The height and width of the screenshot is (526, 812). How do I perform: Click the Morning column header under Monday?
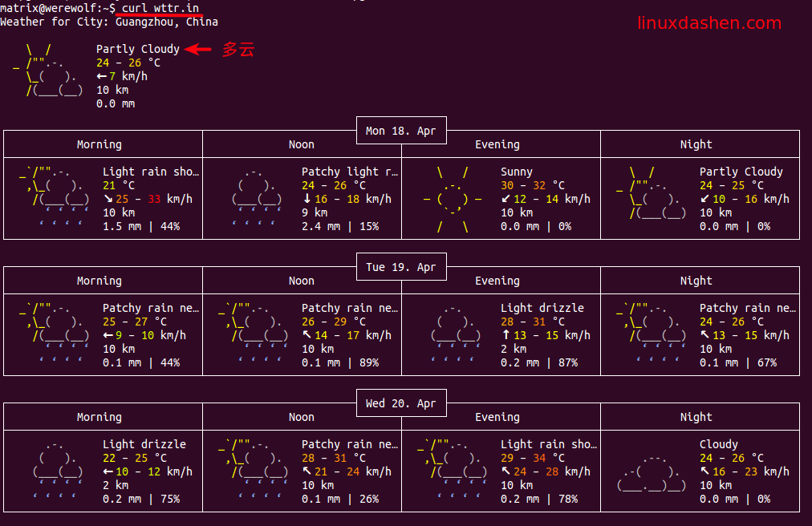[99, 144]
